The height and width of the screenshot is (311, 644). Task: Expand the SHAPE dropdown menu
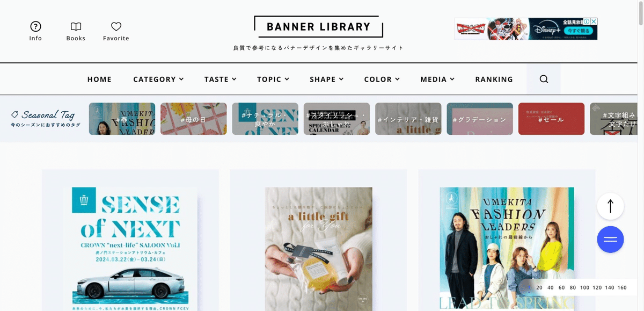click(x=326, y=79)
